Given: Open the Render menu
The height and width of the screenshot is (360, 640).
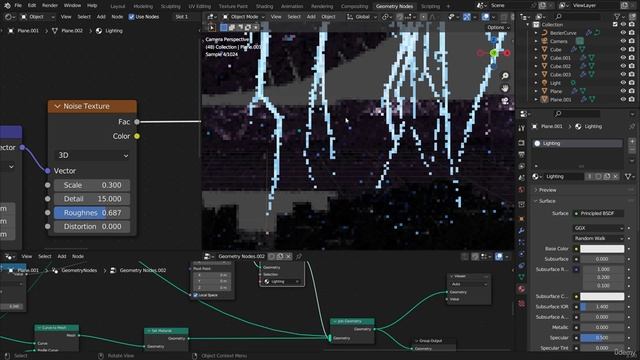Looking at the screenshot, I should pyautogui.click(x=50, y=6).
